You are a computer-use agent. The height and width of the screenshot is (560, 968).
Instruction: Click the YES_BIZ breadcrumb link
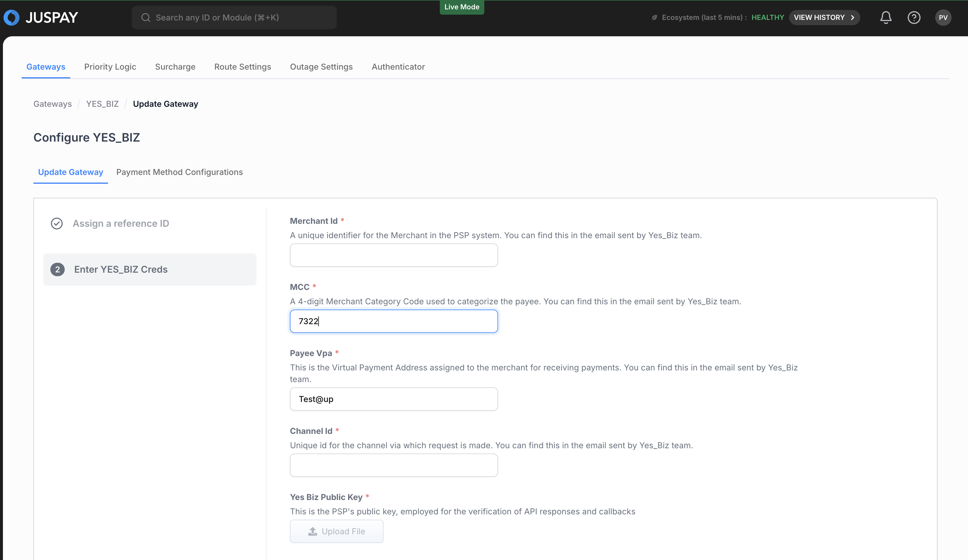[x=102, y=104]
